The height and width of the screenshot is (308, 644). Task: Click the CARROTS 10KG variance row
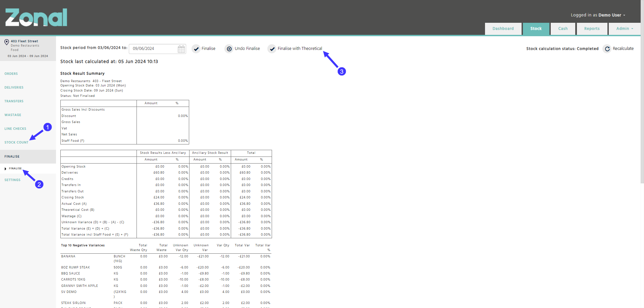click(166, 280)
